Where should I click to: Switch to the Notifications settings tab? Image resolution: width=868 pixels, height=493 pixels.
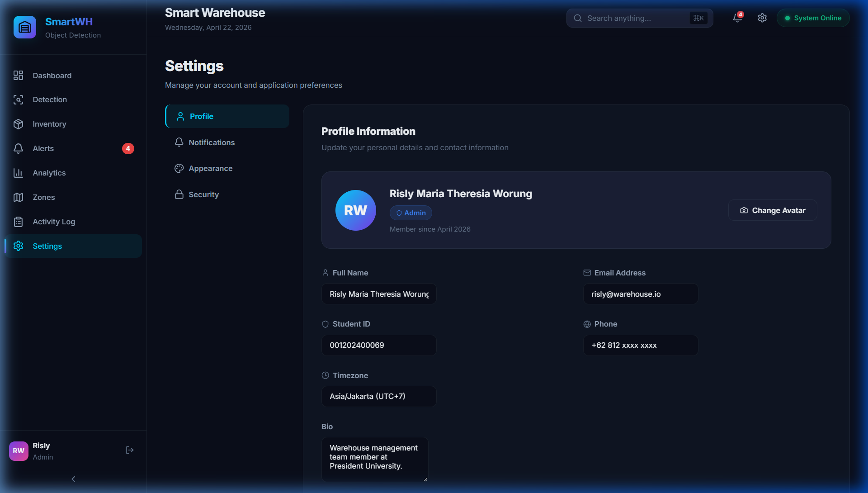pos(211,142)
